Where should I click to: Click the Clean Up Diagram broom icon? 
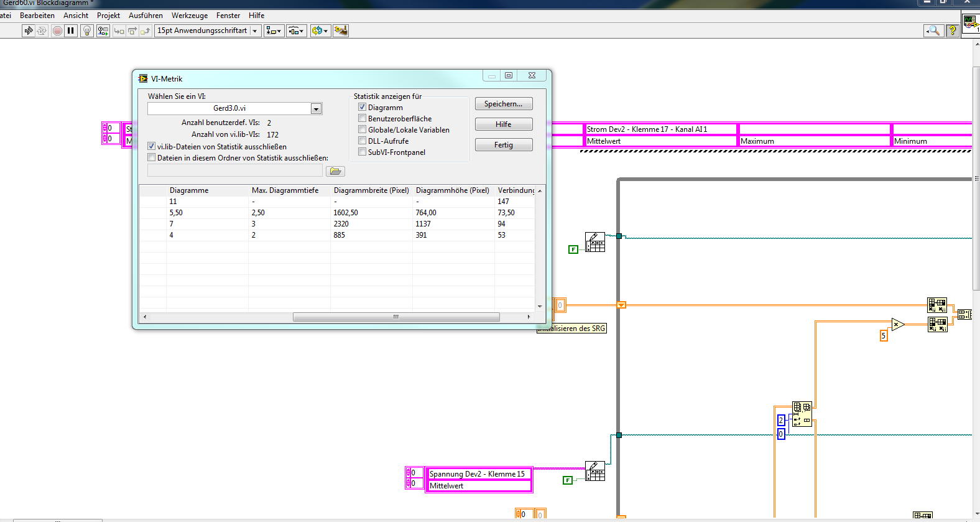pos(340,30)
